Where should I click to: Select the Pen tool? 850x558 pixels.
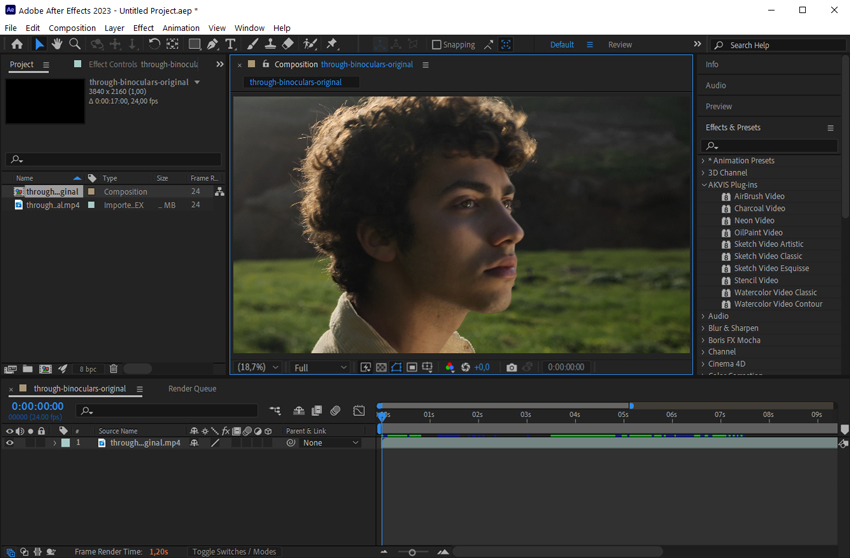click(x=212, y=44)
